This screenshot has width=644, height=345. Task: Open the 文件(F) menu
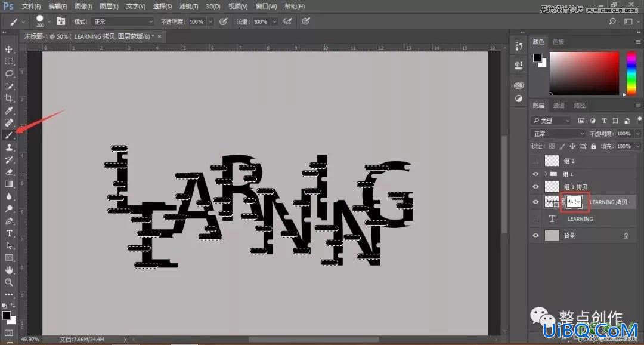31,7
